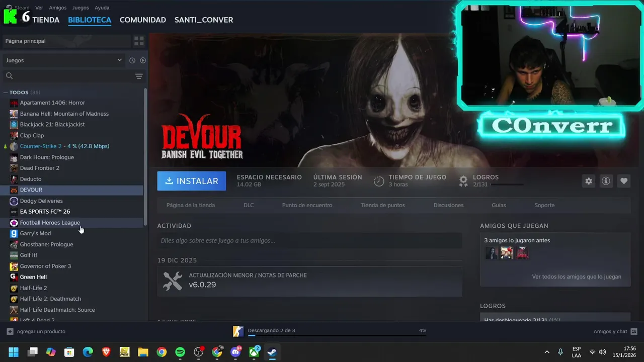
Task: Open Discord from taskbar
Action: (x=235, y=352)
